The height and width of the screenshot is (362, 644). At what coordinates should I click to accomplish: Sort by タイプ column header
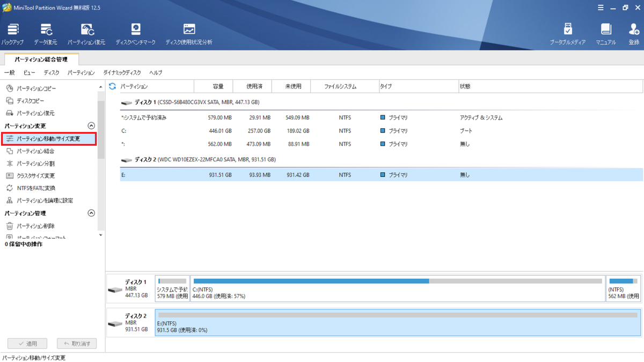(418, 86)
